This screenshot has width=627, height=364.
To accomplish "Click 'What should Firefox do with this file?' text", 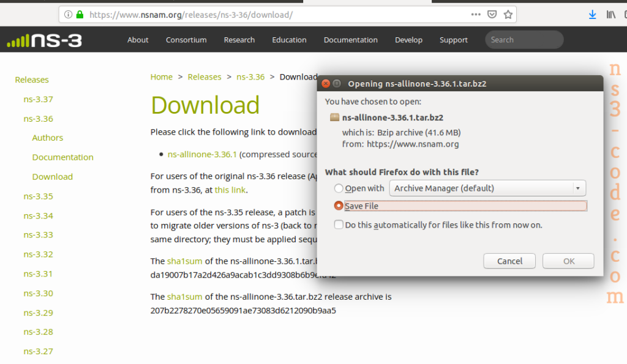I will [402, 172].
